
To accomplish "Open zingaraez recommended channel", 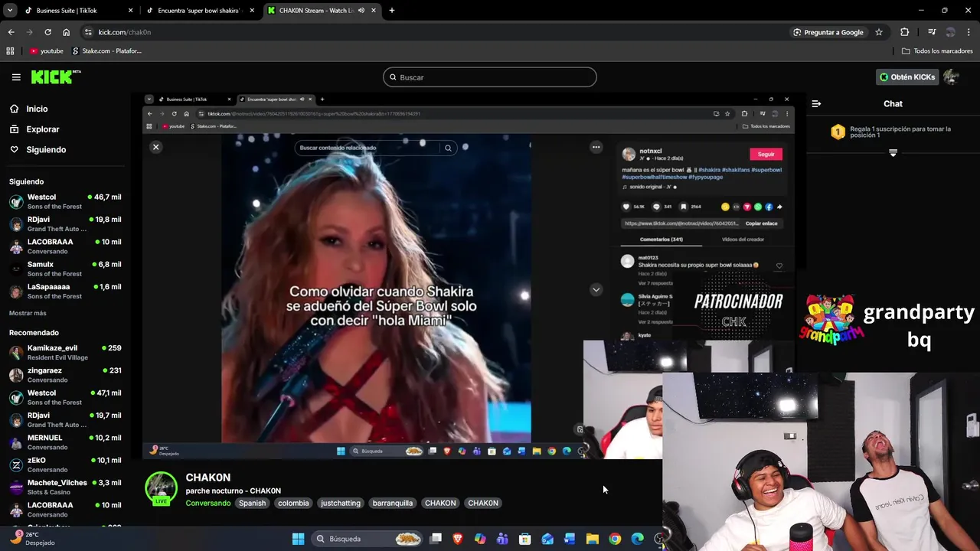I will click(65, 375).
